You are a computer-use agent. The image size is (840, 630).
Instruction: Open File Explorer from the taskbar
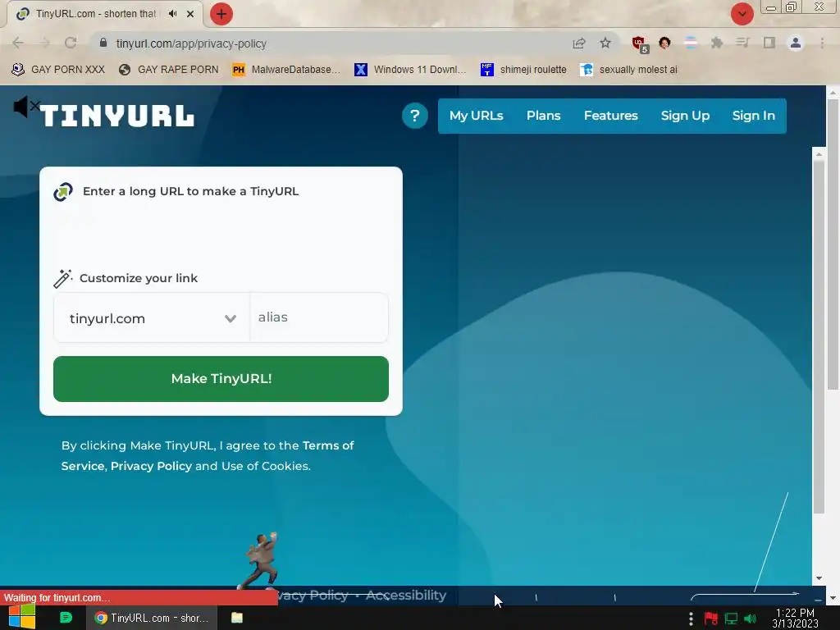click(237, 618)
